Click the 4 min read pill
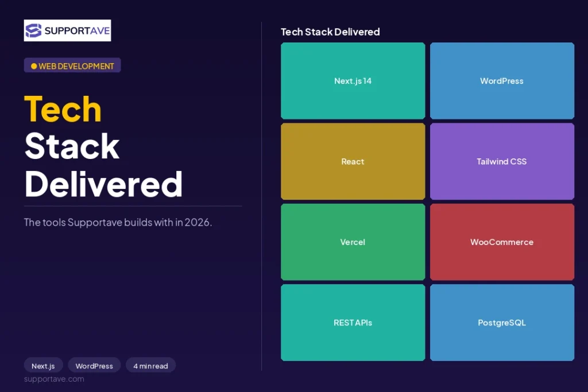Image resolution: width=588 pixels, height=392 pixels. tap(151, 366)
